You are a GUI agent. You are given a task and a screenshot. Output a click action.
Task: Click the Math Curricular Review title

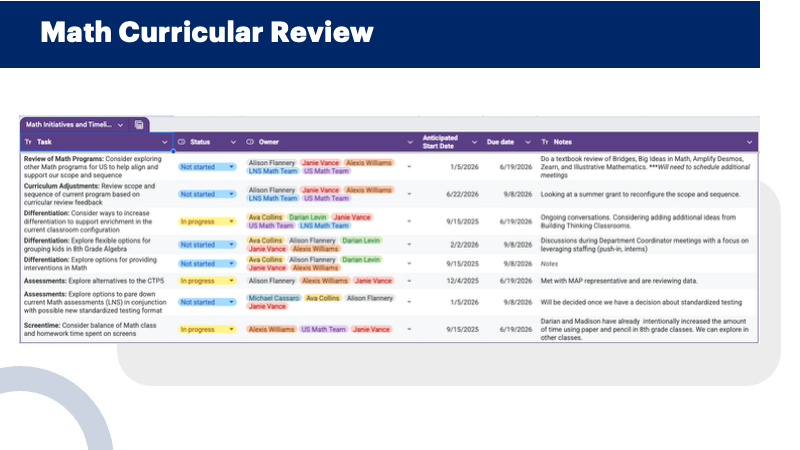tap(207, 33)
